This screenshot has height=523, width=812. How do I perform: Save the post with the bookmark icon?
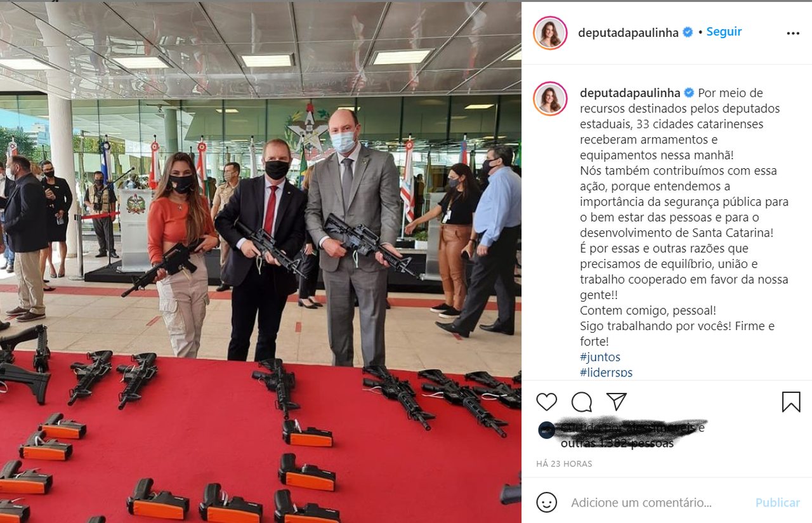(x=791, y=402)
